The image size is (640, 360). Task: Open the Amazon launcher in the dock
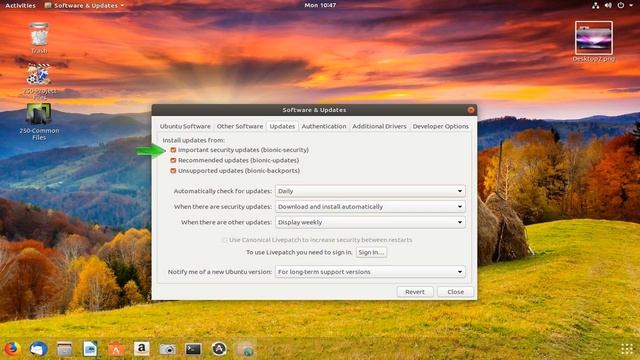(x=141, y=349)
